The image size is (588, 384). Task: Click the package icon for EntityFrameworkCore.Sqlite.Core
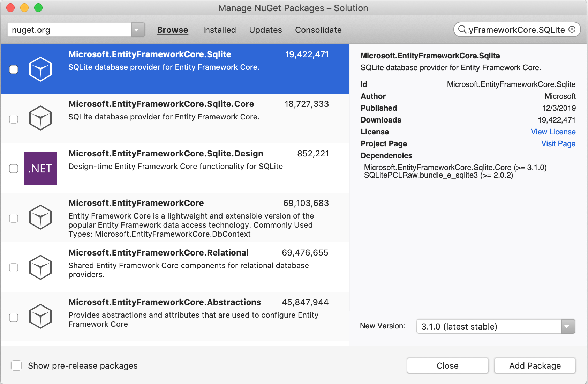(x=40, y=118)
